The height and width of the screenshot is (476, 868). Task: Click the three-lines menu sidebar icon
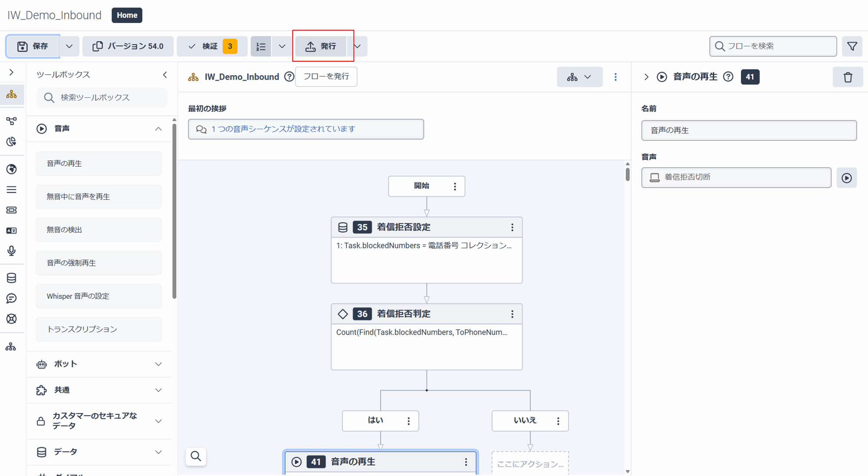[x=12, y=190]
